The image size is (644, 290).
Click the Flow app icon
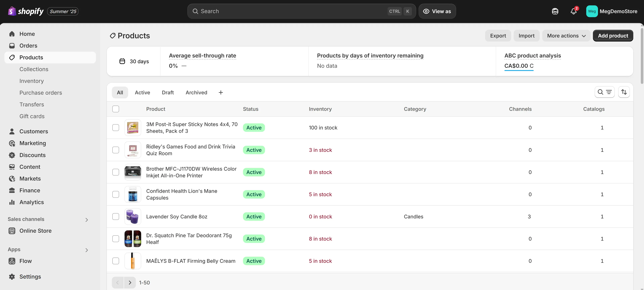point(12,261)
